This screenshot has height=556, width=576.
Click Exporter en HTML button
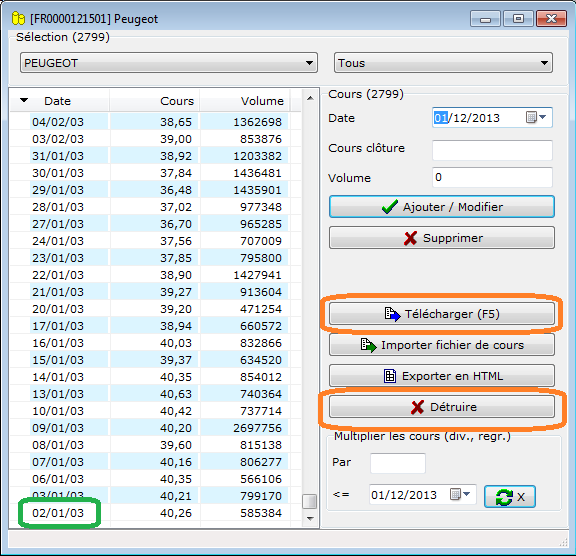442,376
